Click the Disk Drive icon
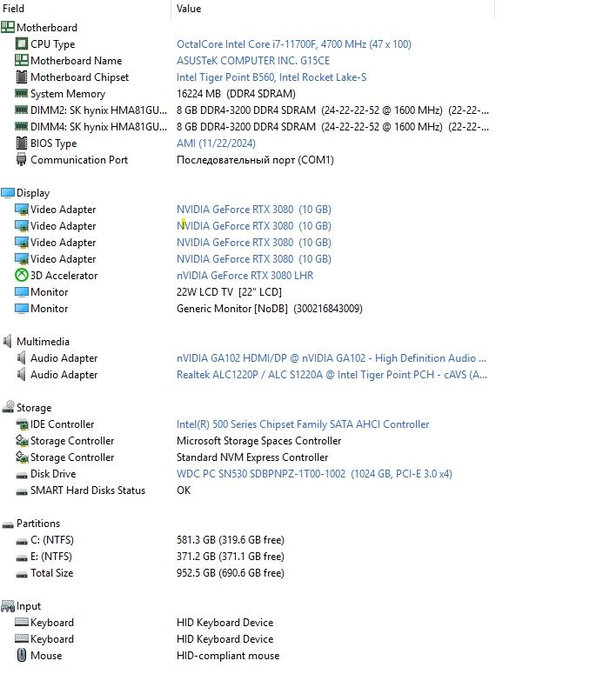This screenshot has width=616, height=674. coord(22,475)
